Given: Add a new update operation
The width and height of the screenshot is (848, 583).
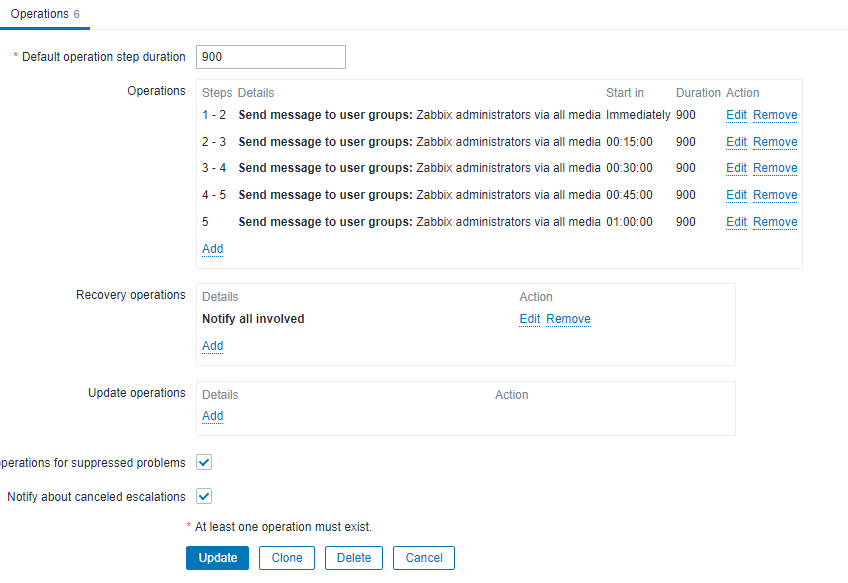Looking at the screenshot, I should pos(212,416).
